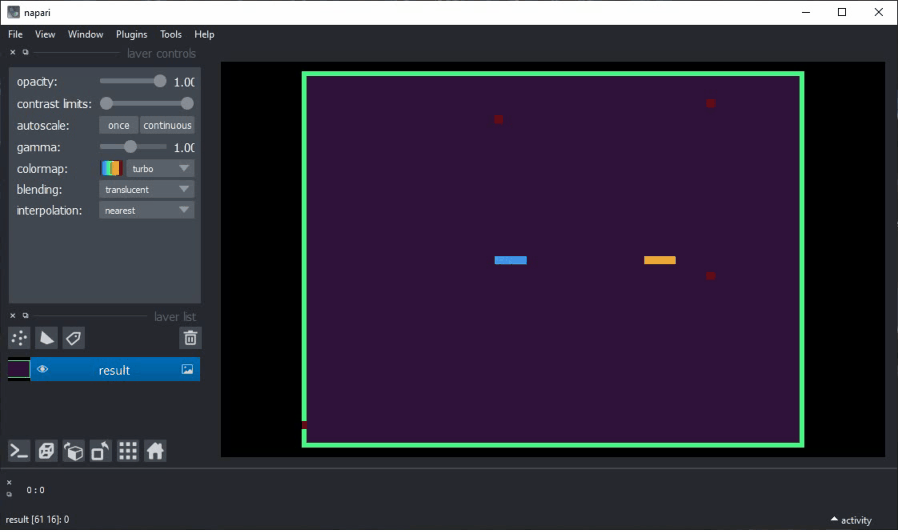Open the View menu
900x532 pixels.
point(45,34)
